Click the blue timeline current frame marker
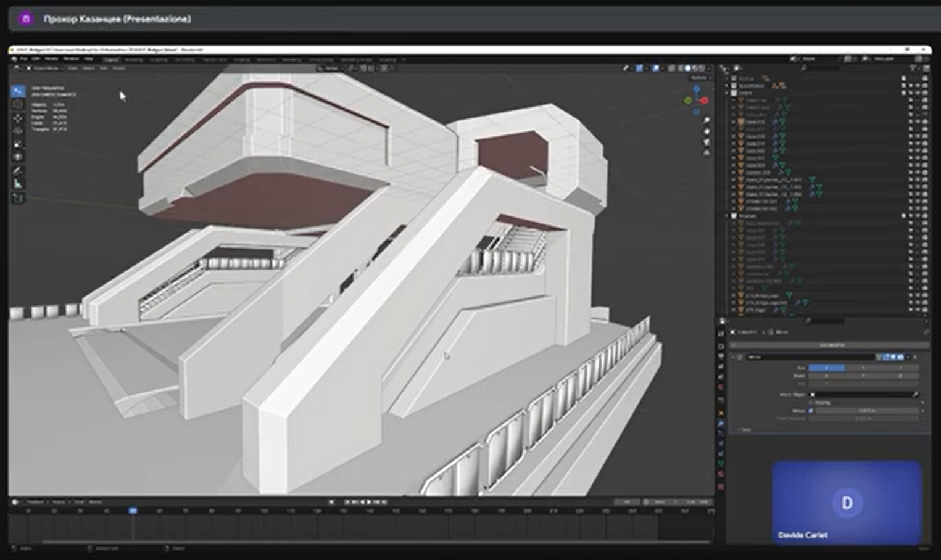941x560 pixels. click(132, 511)
